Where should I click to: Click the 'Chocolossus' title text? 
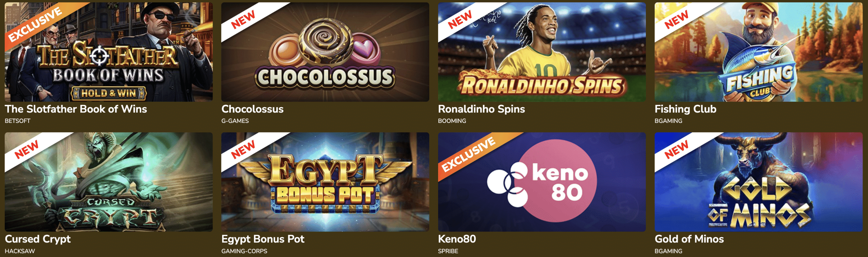(253, 109)
